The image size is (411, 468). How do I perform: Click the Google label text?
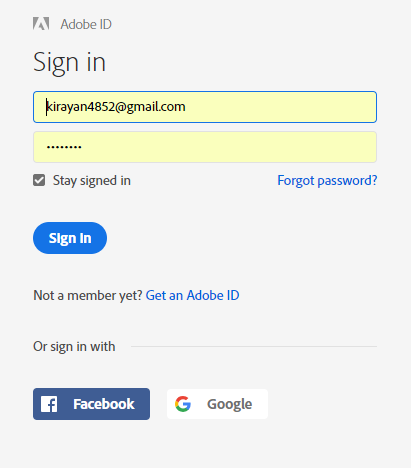point(229,404)
